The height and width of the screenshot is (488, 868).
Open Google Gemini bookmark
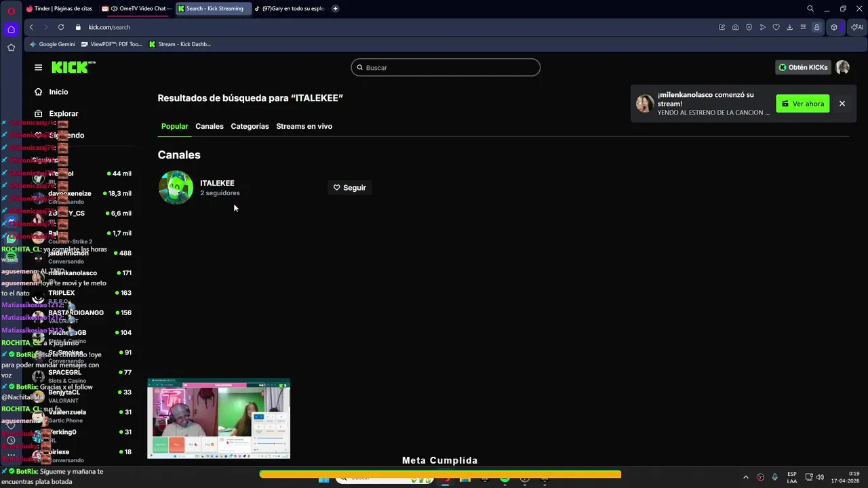(52, 44)
